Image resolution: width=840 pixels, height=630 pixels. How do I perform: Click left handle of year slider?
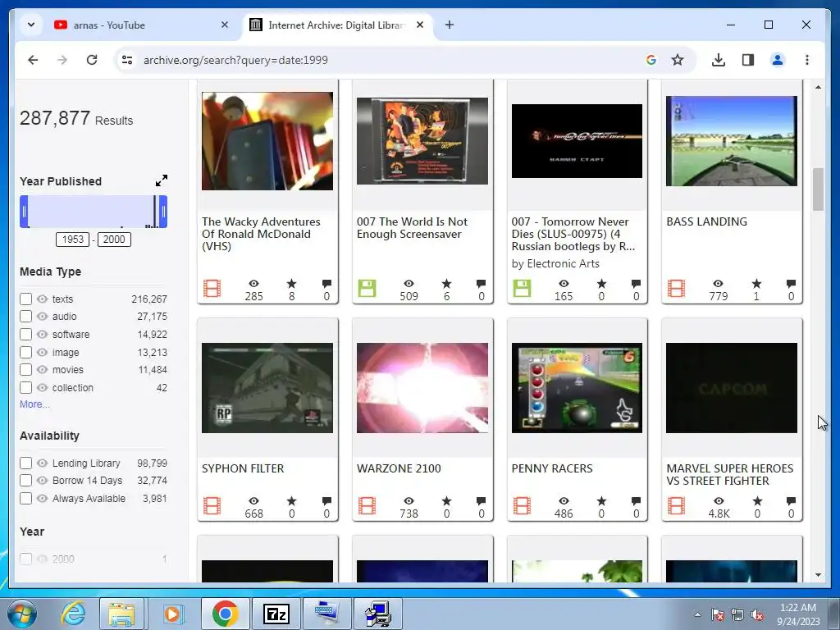24,212
